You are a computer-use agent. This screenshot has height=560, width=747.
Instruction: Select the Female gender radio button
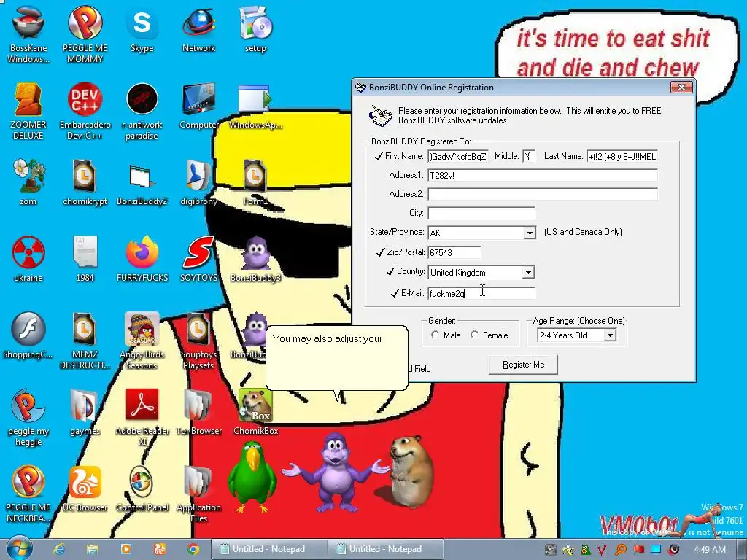coord(474,335)
